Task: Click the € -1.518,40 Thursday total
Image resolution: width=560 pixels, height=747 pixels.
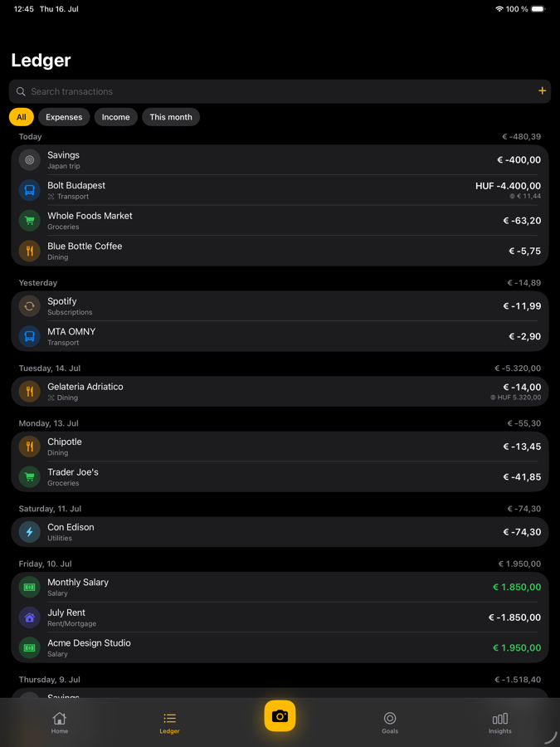Action: (x=518, y=680)
